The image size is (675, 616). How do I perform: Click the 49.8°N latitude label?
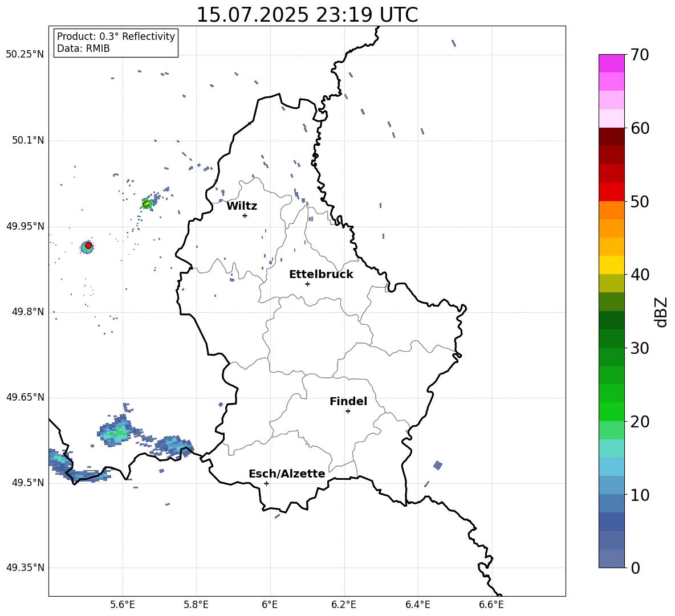point(28,312)
